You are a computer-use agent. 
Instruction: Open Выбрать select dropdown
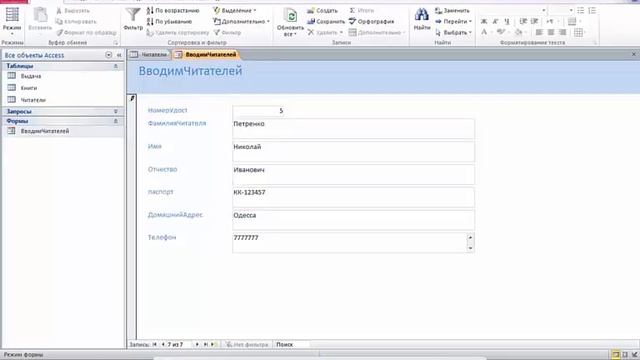453,32
